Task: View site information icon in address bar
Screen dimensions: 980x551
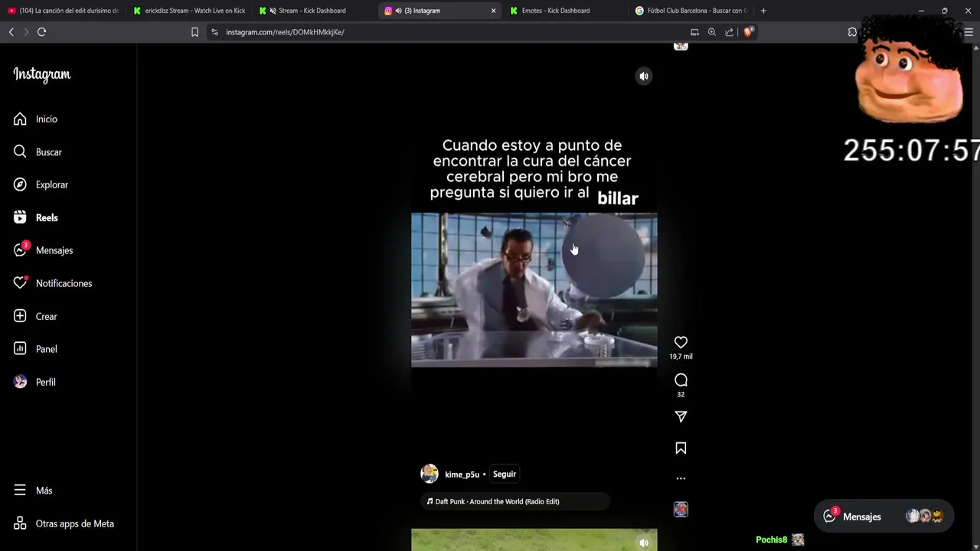Action: pos(214,32)
